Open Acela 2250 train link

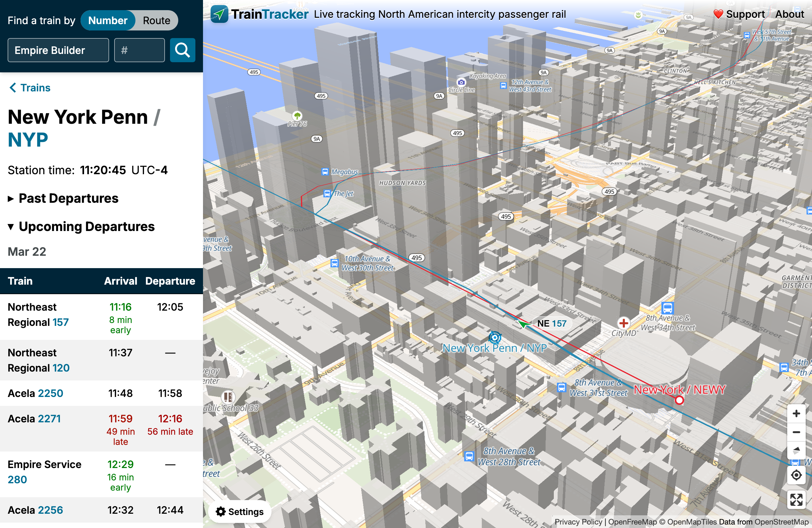pos(50,393)
